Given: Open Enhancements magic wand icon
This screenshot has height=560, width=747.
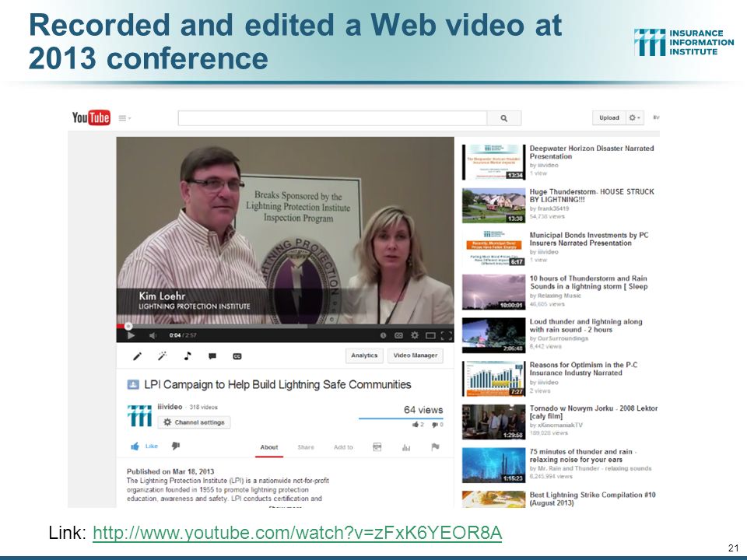Looking at the screenshot, I should coord(163,355).
